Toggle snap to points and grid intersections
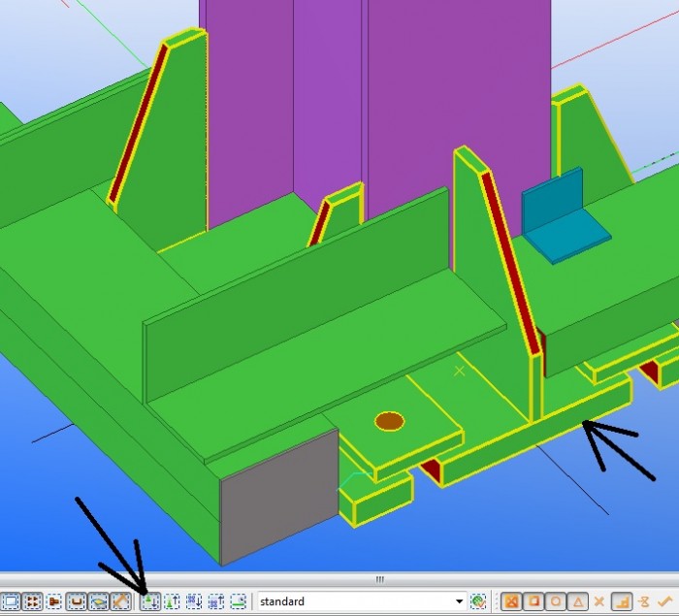This screenshot has width=679, height=616. pyautogui.click(x=511, y=601)
